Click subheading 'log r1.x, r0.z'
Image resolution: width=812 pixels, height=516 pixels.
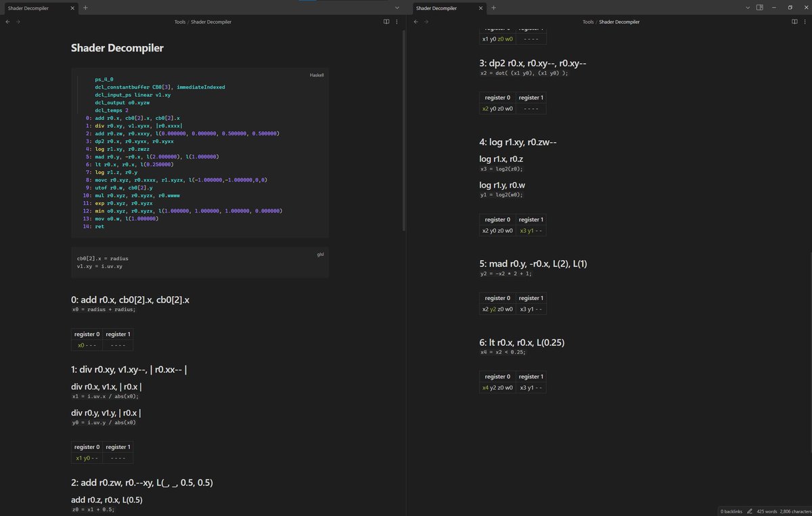coord(501,159)
